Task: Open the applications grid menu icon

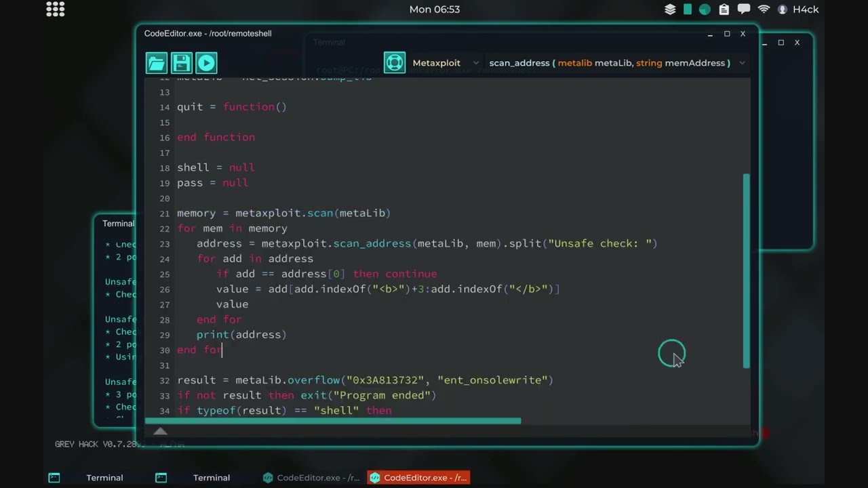Action: [56, 9]
